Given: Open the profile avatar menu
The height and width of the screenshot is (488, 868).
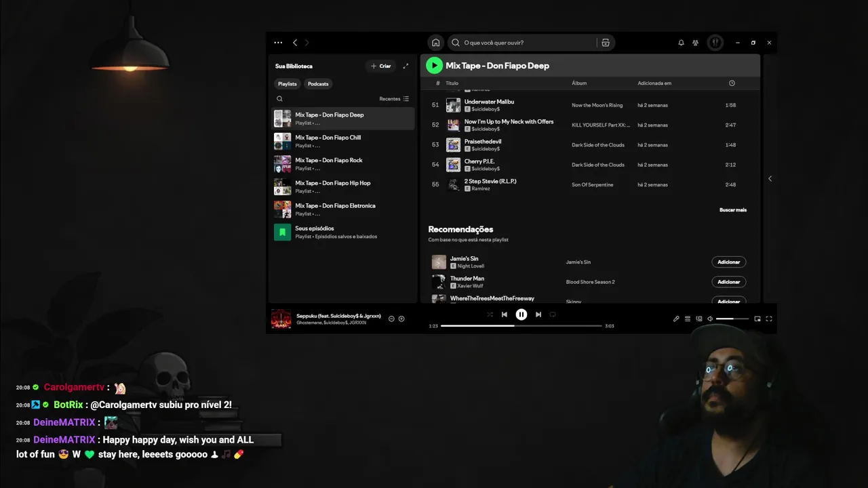Looking at the screenshot, I should point(715,43).
